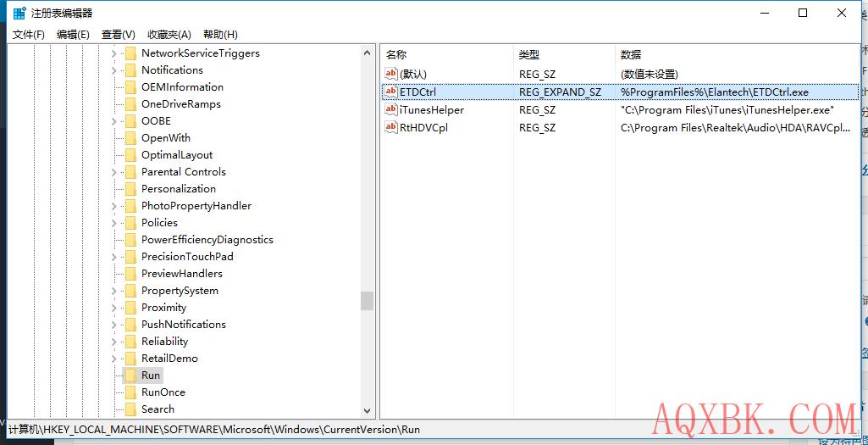This screenshot has width=868, height=445.
Task: Select the (默认) value name
Action: tap(413, 74)
